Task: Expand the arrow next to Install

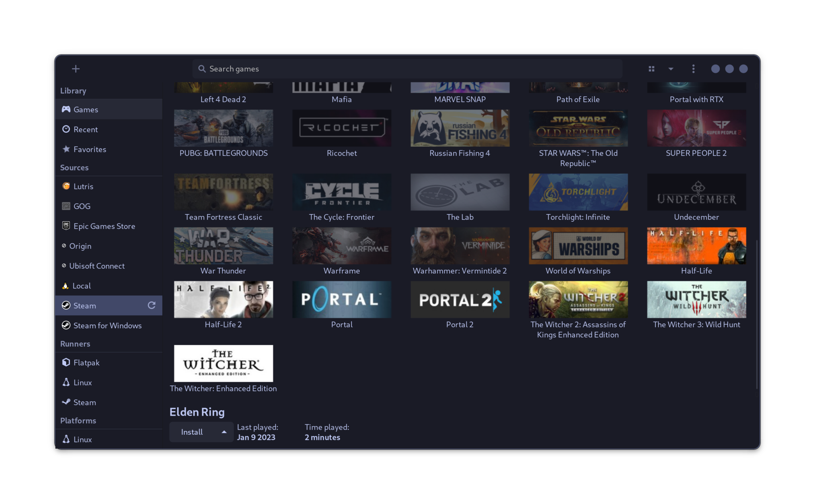Action: (224, 432)
